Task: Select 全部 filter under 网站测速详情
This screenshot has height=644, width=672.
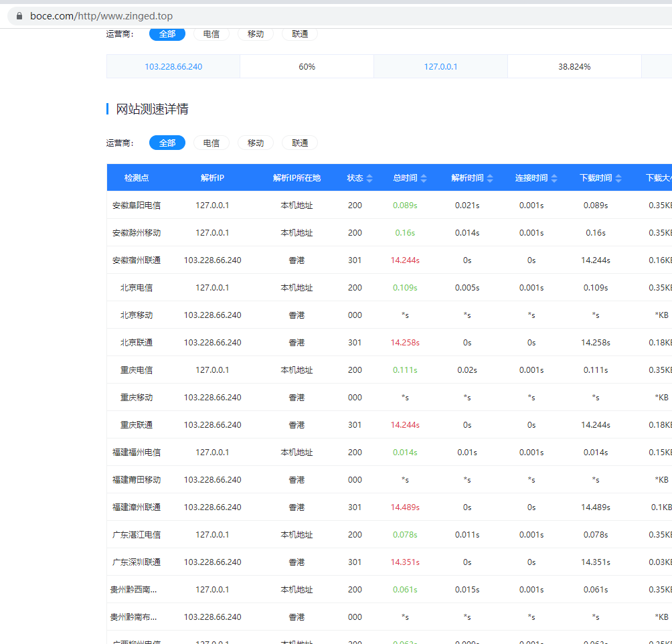Action: tap(167, 143)
